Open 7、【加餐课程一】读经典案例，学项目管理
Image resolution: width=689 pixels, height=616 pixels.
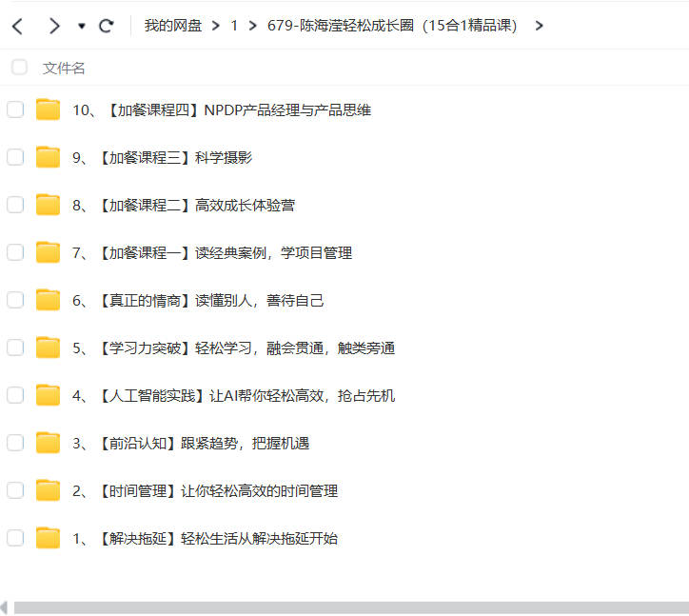(212, 253)
